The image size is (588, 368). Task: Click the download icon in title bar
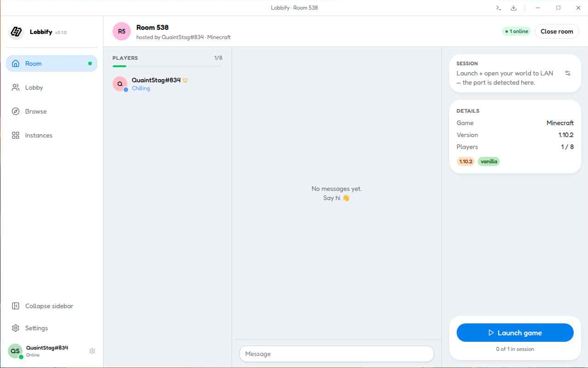pyautogui.click(x=514, y=8)
